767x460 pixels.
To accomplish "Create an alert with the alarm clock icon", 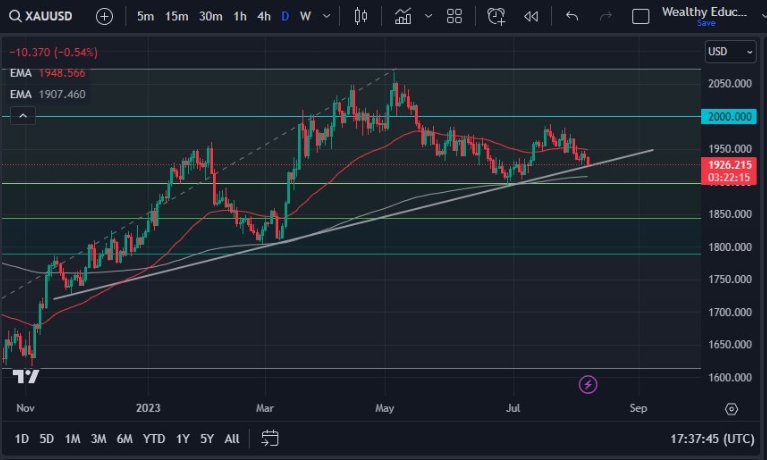I will [496, 16].
